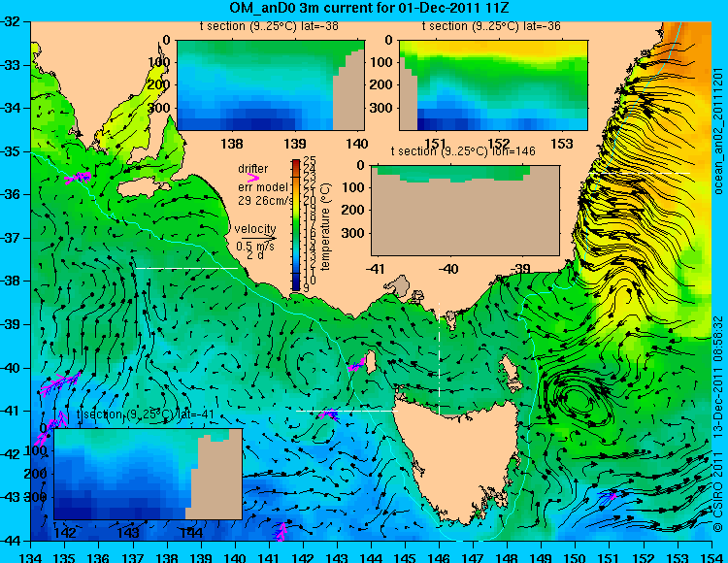
Task: Click the "t section (9..25°C) lon=146" heading
Action: point(463,151)
